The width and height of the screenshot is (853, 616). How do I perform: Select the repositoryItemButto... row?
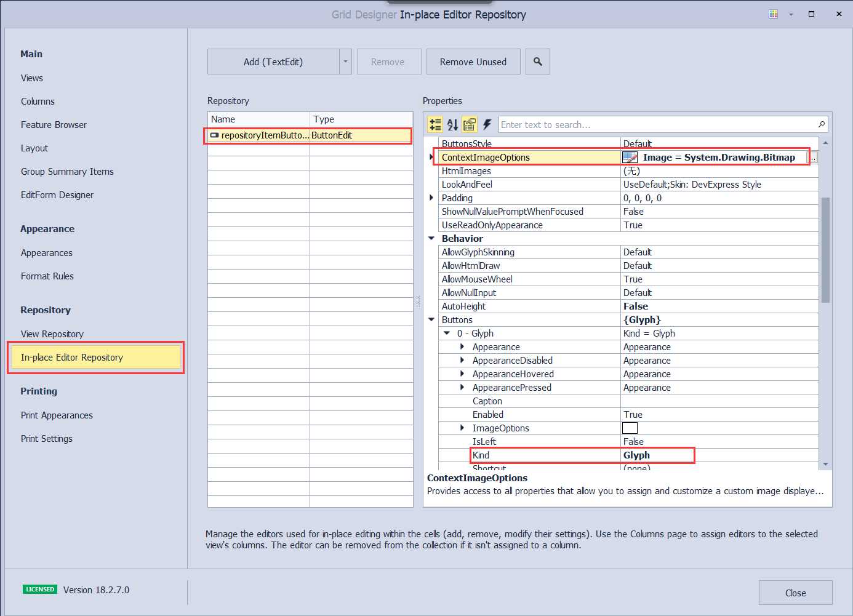[310, 135]
